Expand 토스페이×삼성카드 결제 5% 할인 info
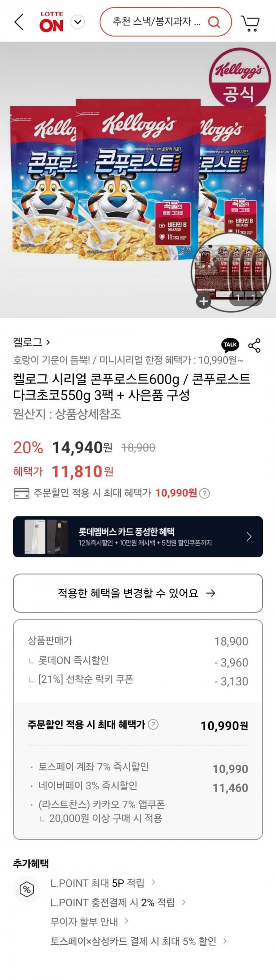The width and height of the screenshot is (276, 980). click(138, 941)
